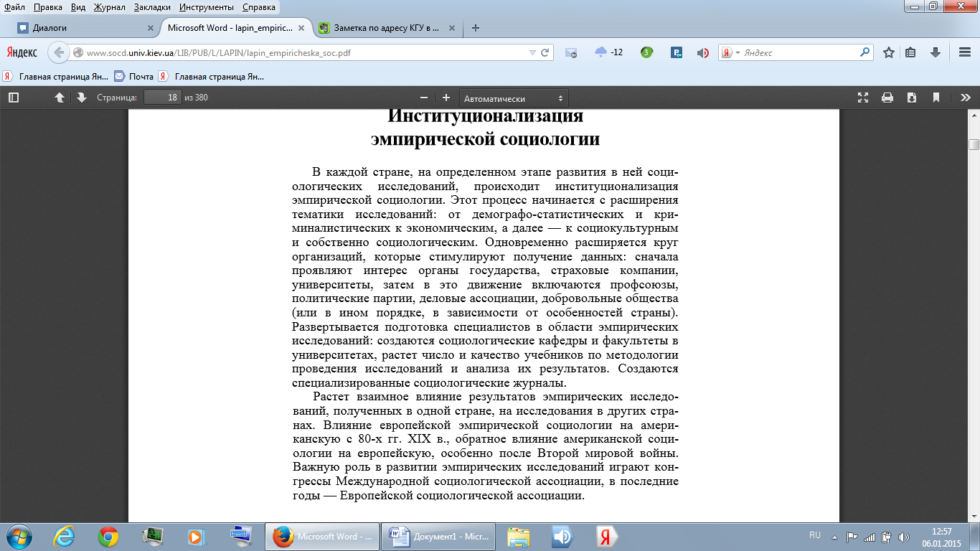Screen dimensions: 980x551
Task: Open the Вид menu
Action: click(78, 6)
